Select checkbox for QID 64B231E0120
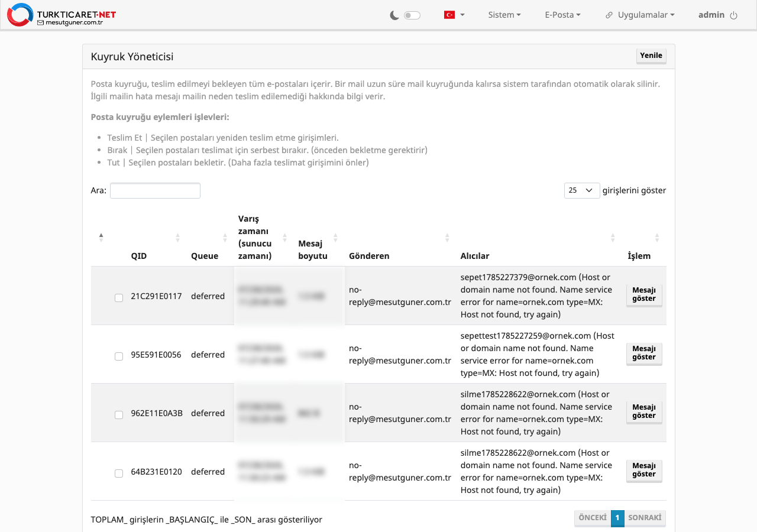Image resolution: width=757 pixels, height=532 pixels. [x=119, y=473]
